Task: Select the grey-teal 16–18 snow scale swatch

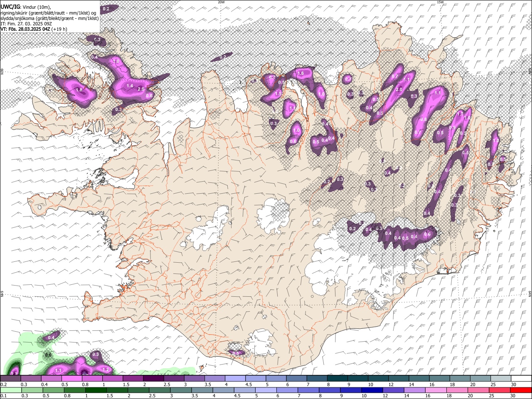Action: (439, 378)
